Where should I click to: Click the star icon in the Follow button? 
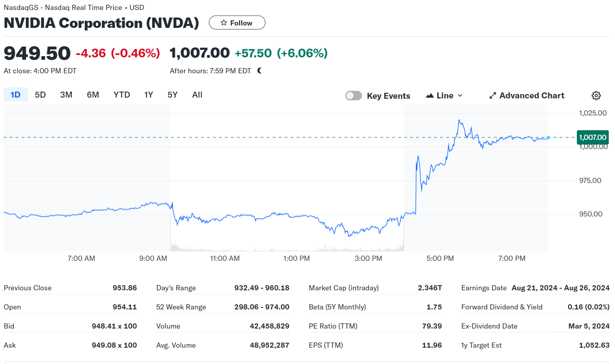pos(224,23)
